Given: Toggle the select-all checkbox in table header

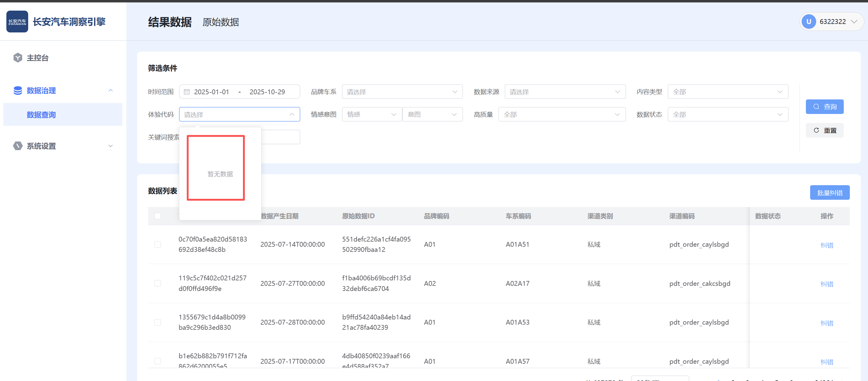Looking at the screenshot, I should click(x=158, y=216).
